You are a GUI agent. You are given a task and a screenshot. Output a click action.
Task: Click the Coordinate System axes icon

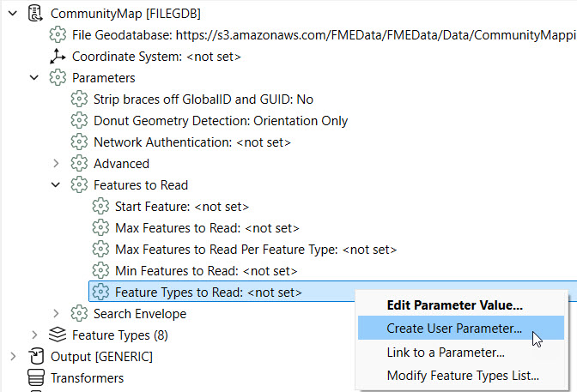(x=58, y=57)
